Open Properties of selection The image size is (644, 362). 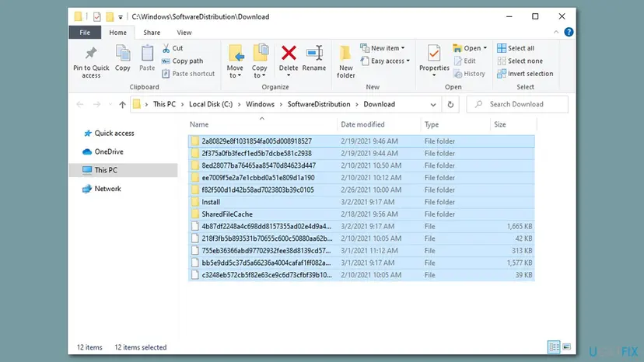[434, 61]
